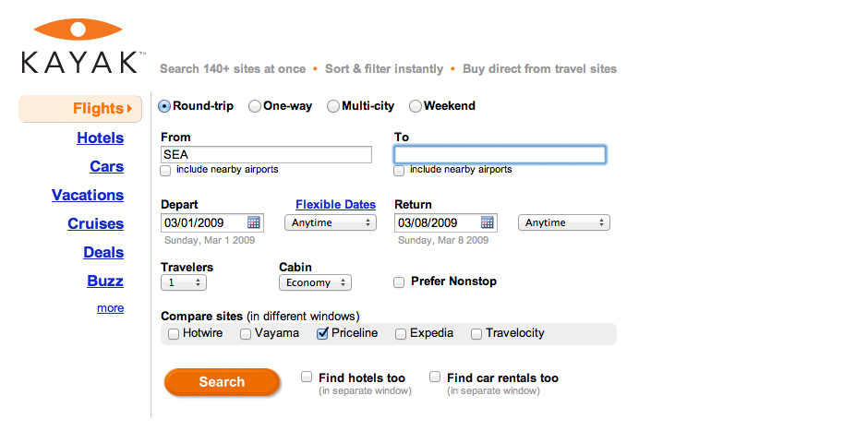
Task: Select the One-way radio button
Action: pyautogui.click(x=255, y=106)
